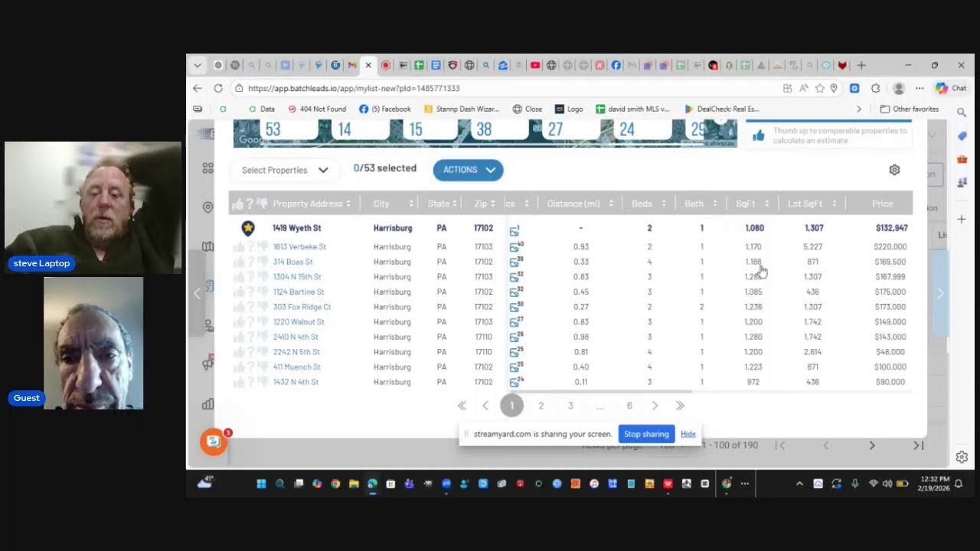Open the (5) Facebook bookmark
Screen dimensions: 980x551
pyautogui.click(x=385, y=109)
